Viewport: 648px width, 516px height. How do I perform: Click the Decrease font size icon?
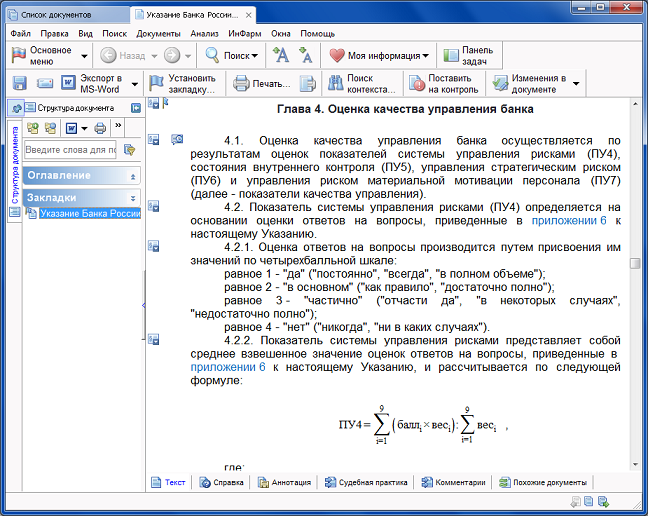304,55
